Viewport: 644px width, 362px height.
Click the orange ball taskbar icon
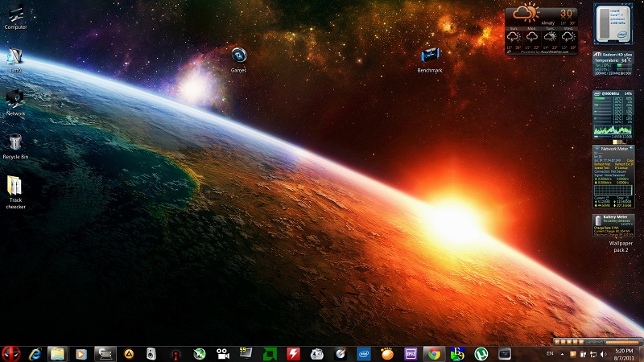(x=387, y=354)
